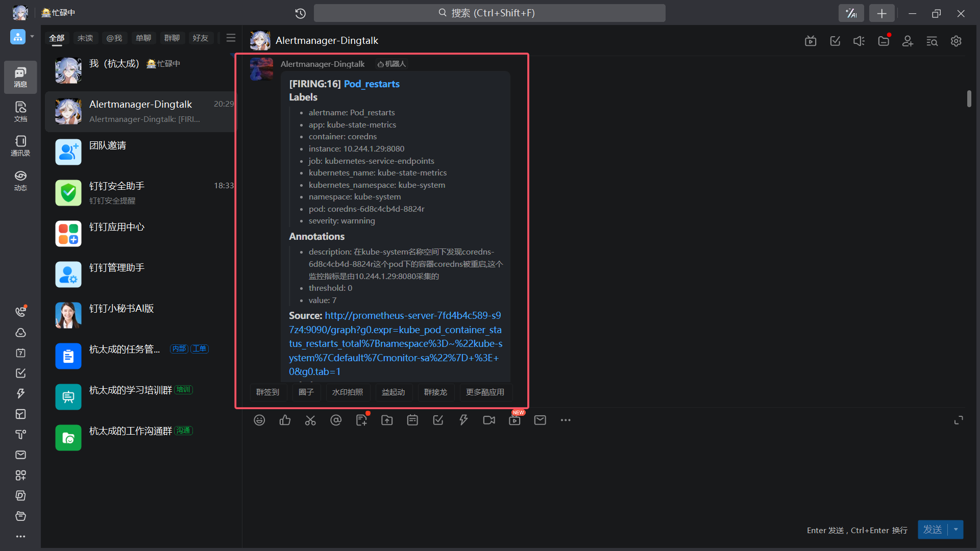The image size is (980, 551).
Task: Switch to the 群聊 tab
Action: coord(172,38)
